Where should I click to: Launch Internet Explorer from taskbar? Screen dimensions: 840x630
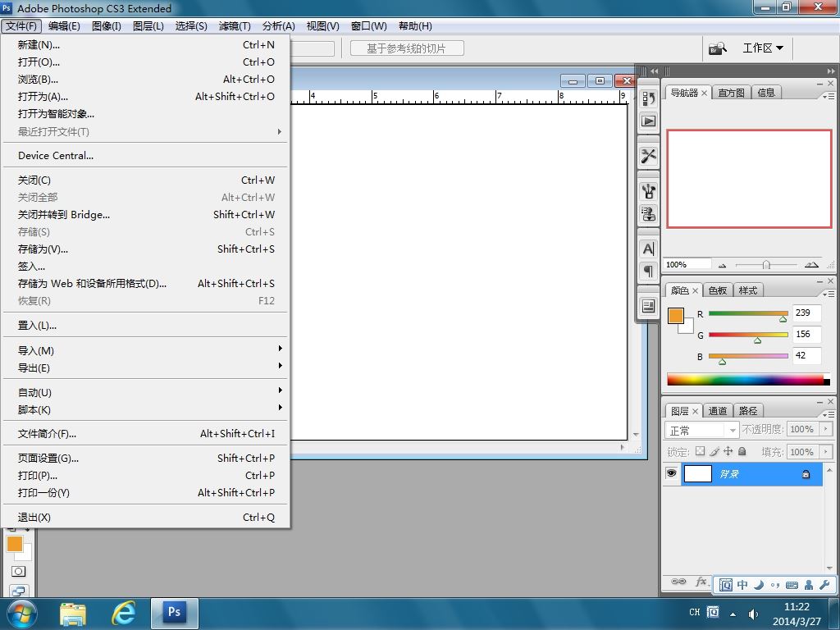[123, 613]
